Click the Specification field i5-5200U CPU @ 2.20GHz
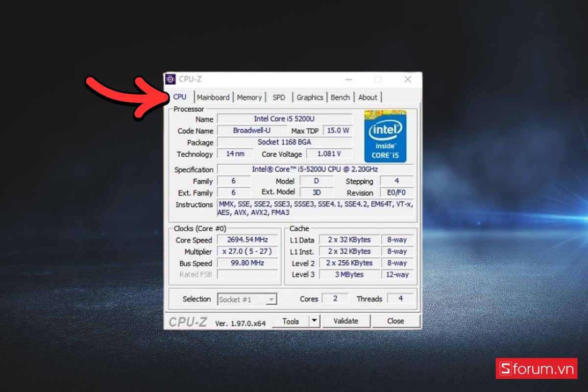588x392 pixels. (x=315, y=170)
